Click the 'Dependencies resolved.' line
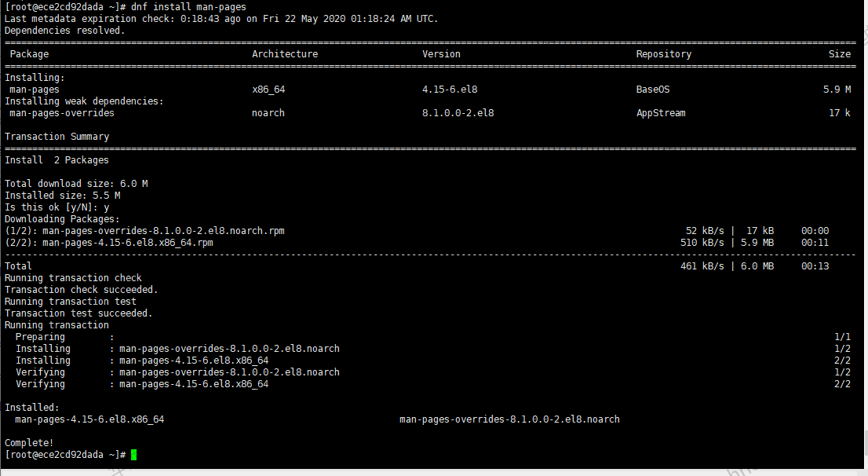This screenshot has width=868, height=476. click(x=65, y=31)
